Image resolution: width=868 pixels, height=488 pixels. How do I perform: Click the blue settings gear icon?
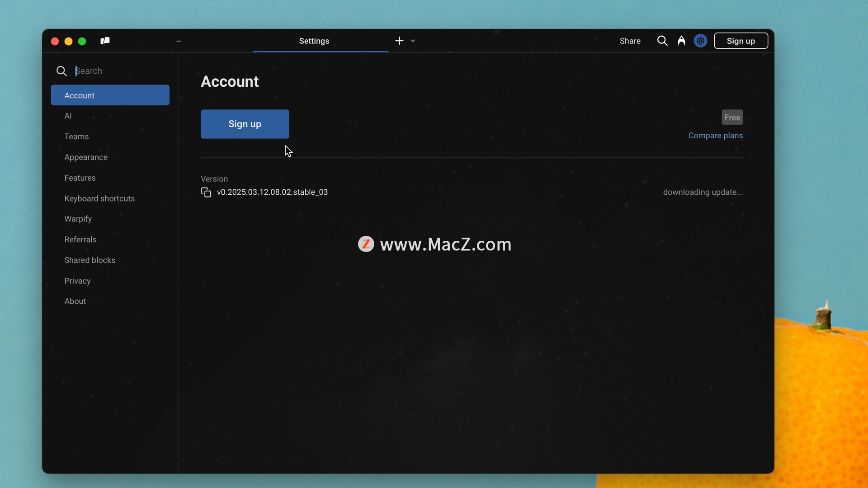pos(700,41)
